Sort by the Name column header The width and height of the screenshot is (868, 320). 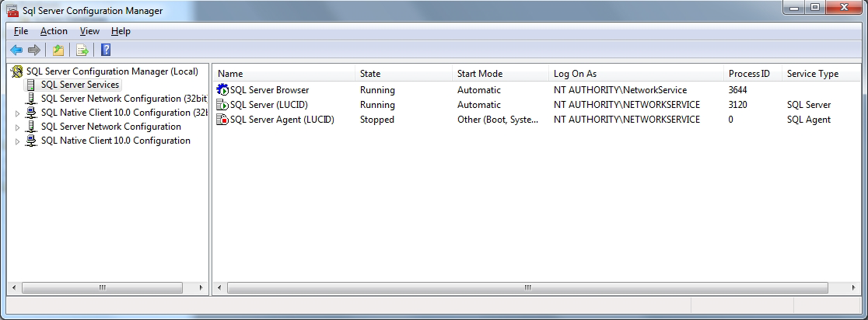285,74
